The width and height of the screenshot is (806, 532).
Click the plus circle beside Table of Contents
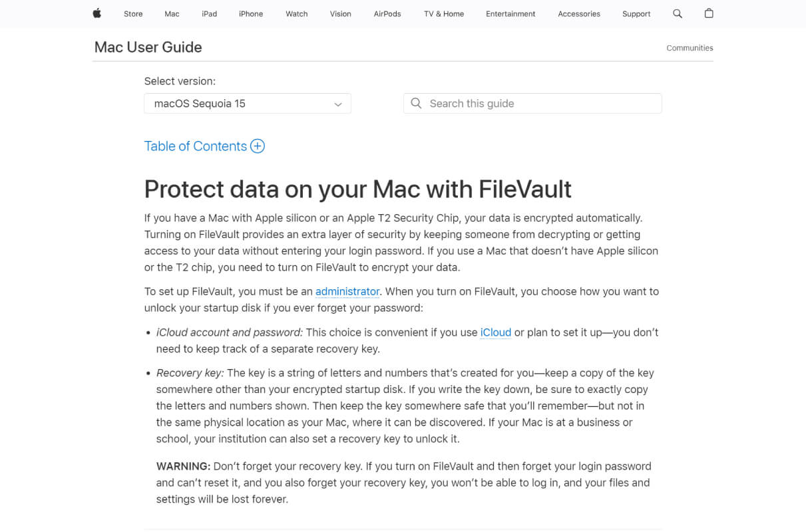[258, 146]
